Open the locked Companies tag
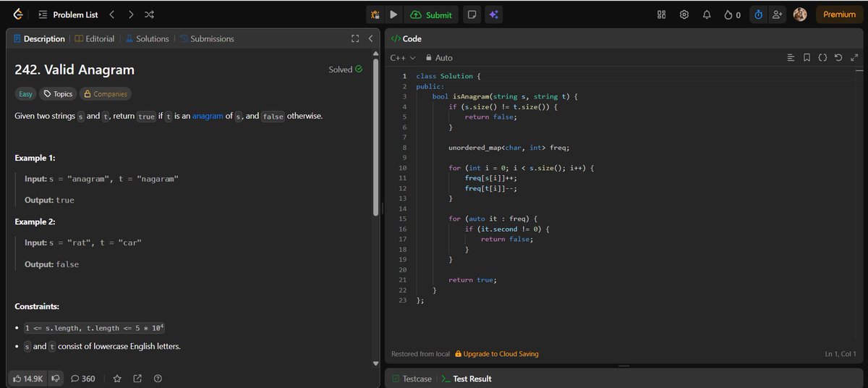 click(x=105, y=93)
